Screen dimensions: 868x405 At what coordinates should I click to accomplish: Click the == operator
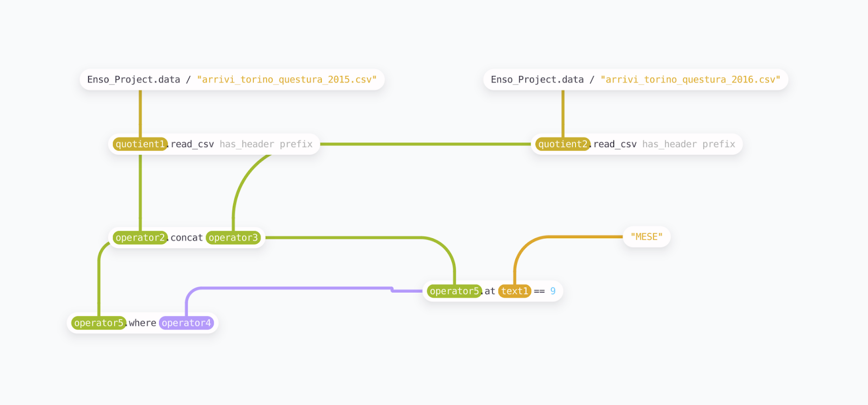click(539, 292)
